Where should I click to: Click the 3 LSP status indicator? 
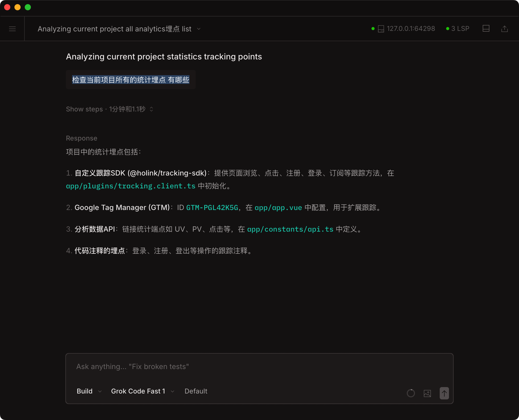(460, 29)
